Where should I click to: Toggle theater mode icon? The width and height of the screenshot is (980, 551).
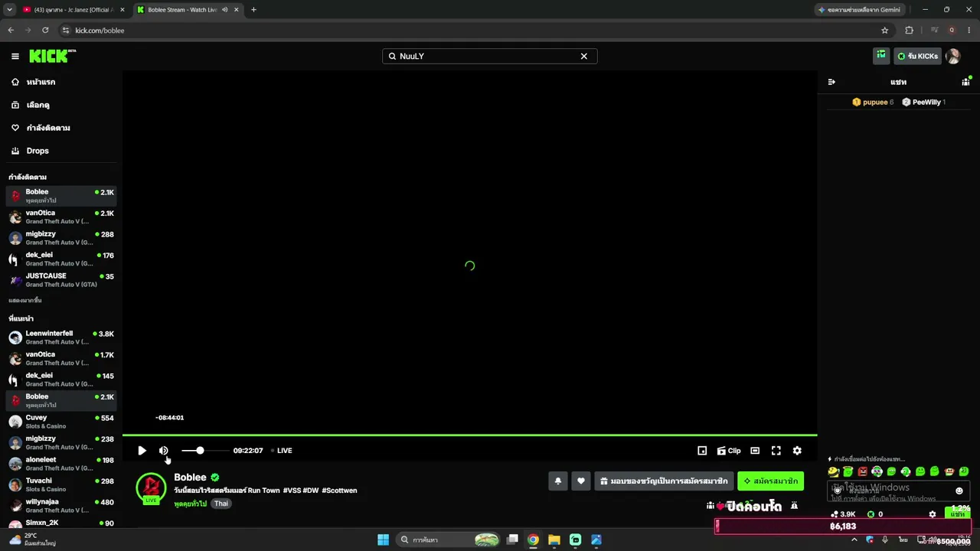pos(755,451)
